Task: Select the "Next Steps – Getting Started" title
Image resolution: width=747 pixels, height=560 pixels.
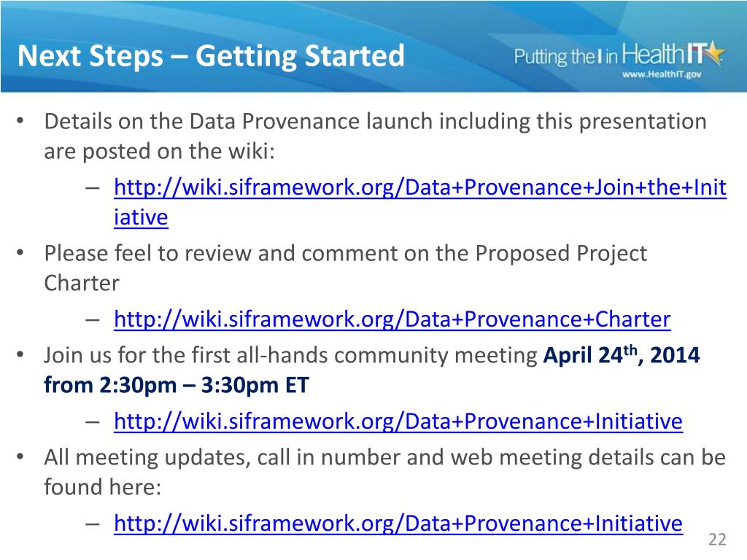Action: coord(211,55)
